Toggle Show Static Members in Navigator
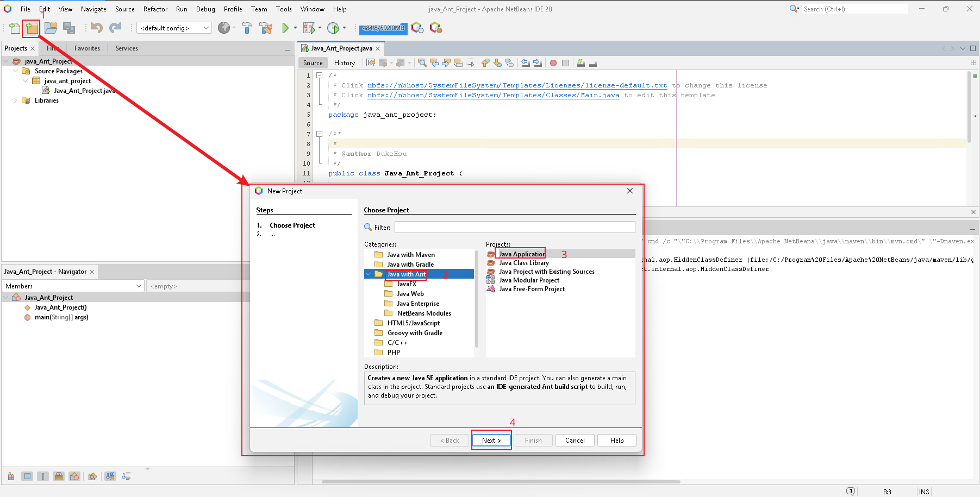This screenshot has width=980, height=497. pyautogui.click(x=43, y=476)
